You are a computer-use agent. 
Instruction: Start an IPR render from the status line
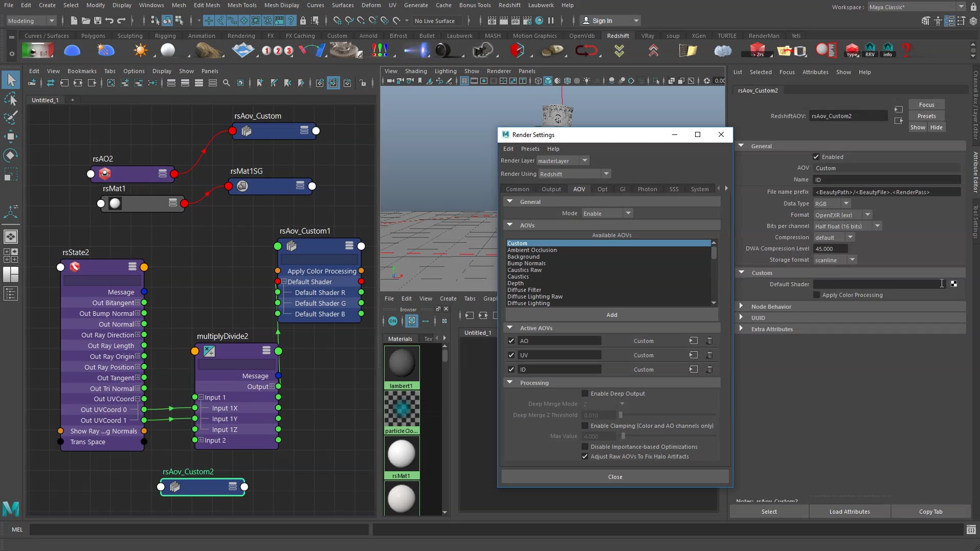[x=516, y=21]
